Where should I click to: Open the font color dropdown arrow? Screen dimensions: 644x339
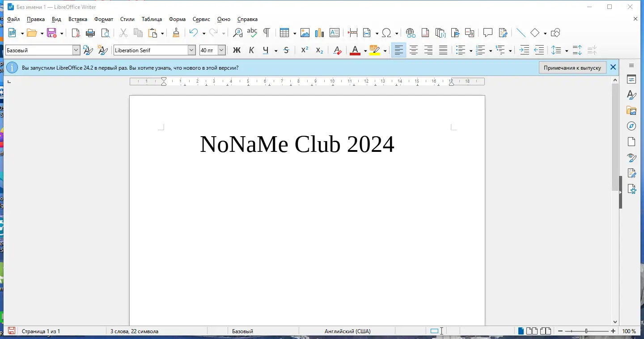click(x=365, y=50)
